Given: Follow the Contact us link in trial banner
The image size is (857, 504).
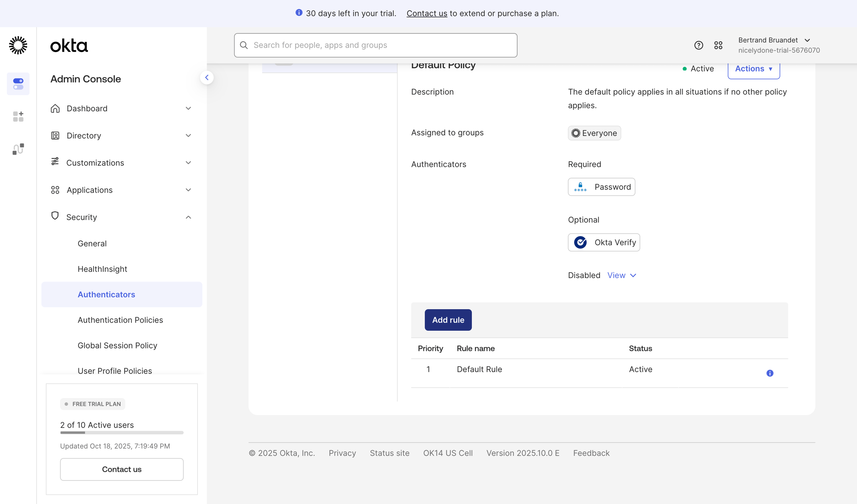Looking at the screenshot, I should tap(427, 14).
